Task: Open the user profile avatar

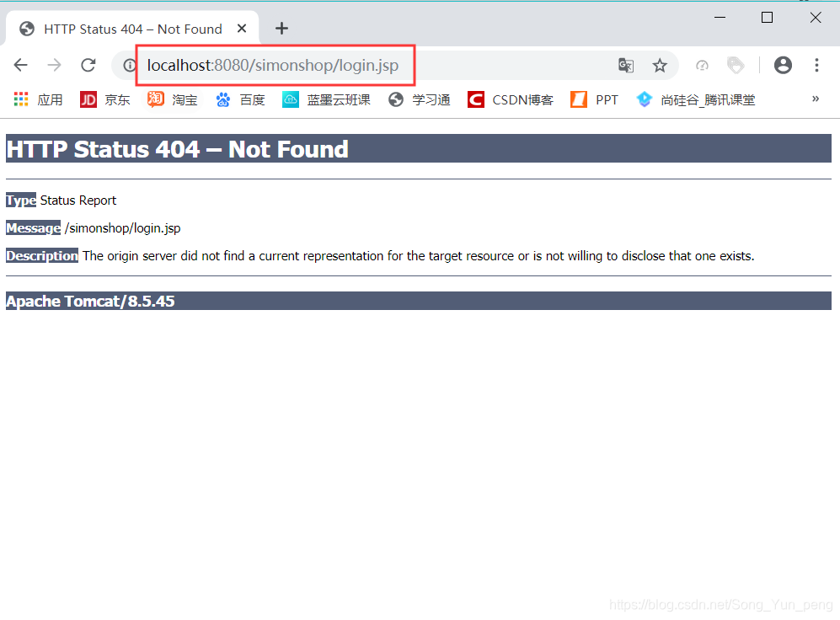Action: tap(783, 66)
